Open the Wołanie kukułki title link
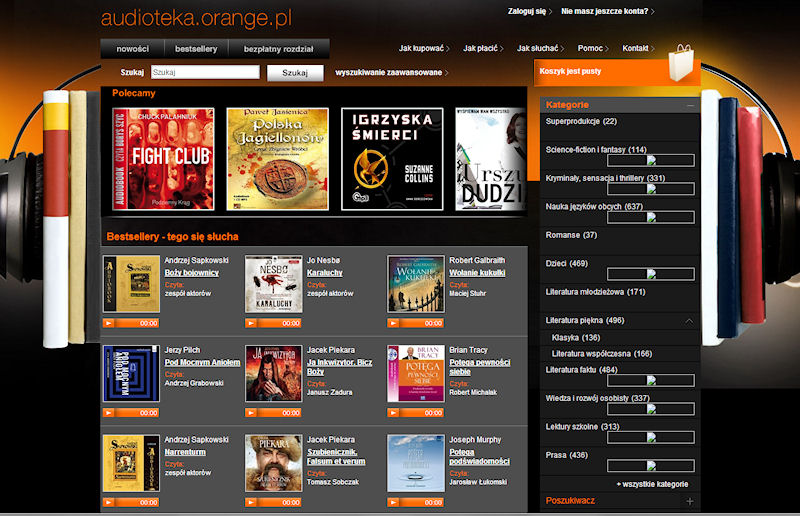 pyautogui.click(x=477, y=273)
